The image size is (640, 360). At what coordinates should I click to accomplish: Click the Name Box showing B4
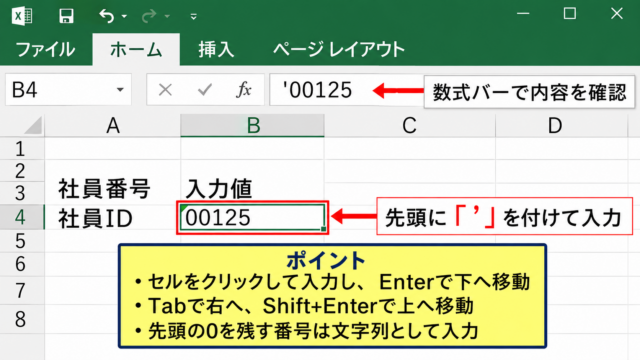tap(68, 89)
